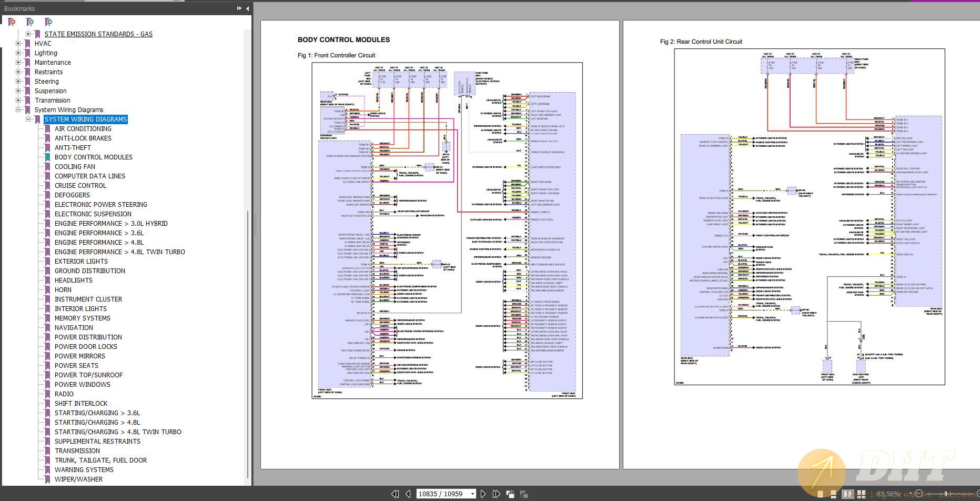The image size is (980, 501).
Task: Click the add new bookmark icon
Action: [x=30, y=22]
